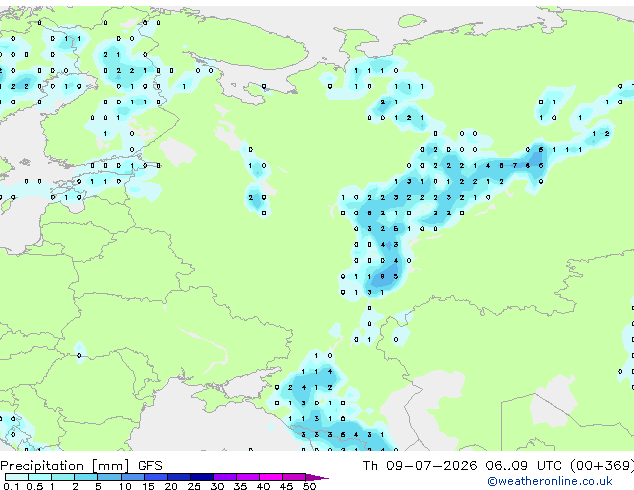Click the legend swatch between 2 and 5
Screen dimensions: 634x490
(x=86, y=477)
